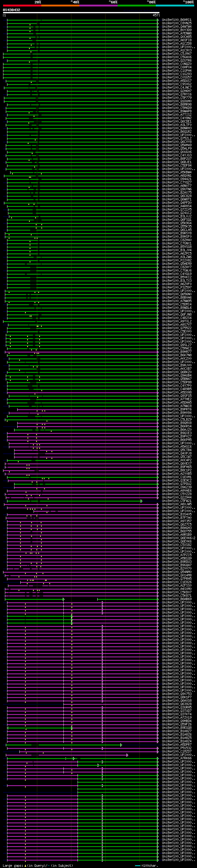This screenshot has height=868, width=197.
Task: Click label UniRef100_Q752L2
Action: [x=177, y=139]
